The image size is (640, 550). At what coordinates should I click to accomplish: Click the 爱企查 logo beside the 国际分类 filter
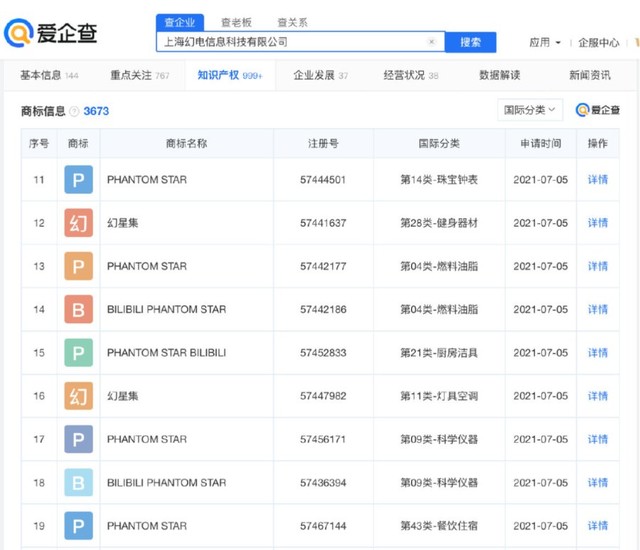pyautogui.click(x=598, y=110)
